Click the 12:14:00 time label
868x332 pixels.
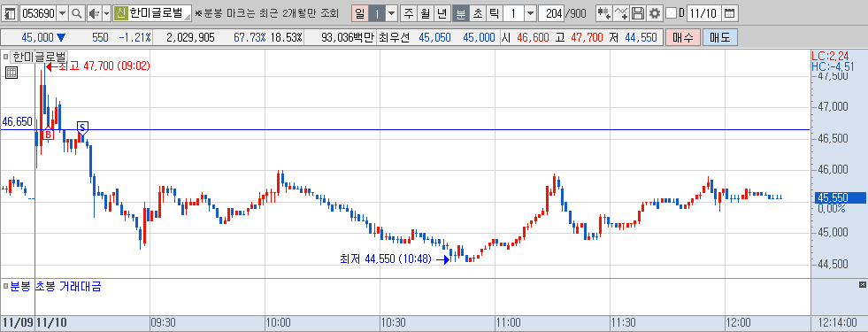coord(838,322)
